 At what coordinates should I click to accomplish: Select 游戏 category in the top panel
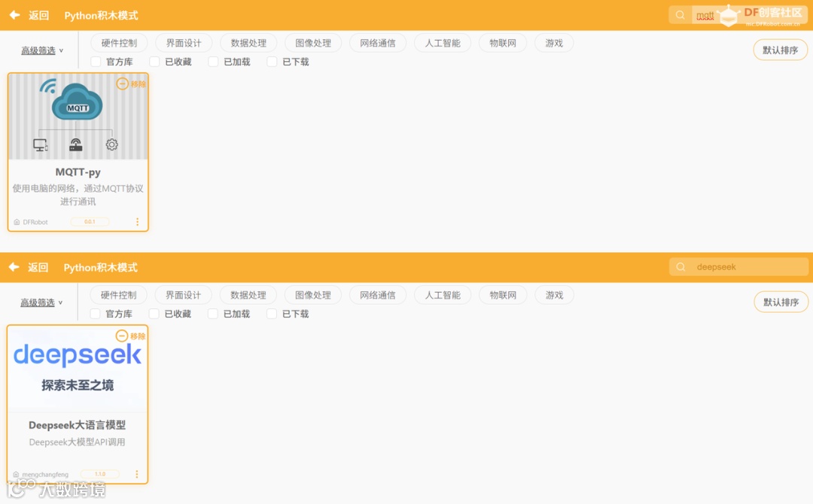pos(554,43)
